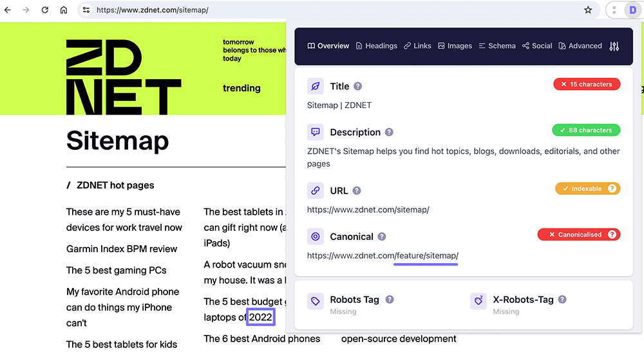Screen dimensions: 644x355
Task: Open 'My favorite Android phone' article link
Action: (x=123, y=307)
